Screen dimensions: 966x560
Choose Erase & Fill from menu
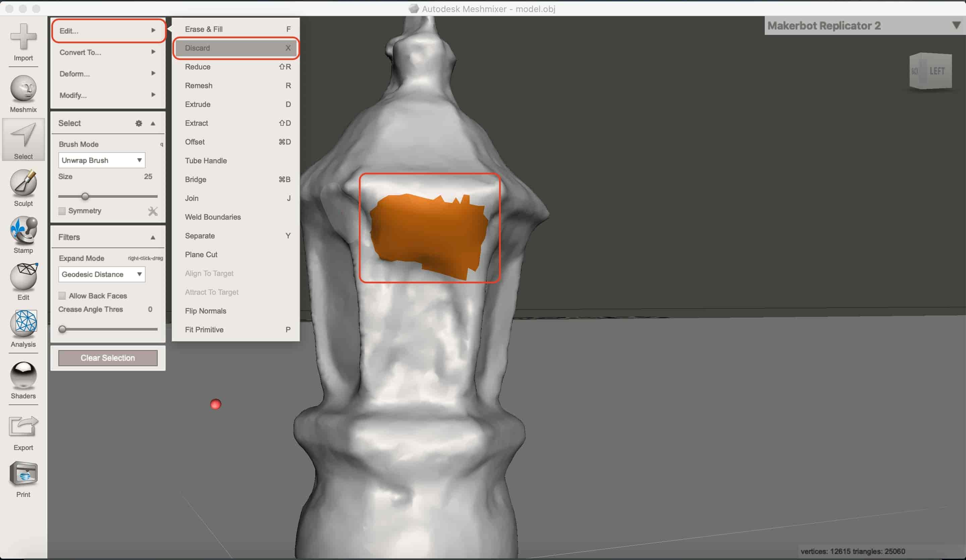[x=236, y=29]
